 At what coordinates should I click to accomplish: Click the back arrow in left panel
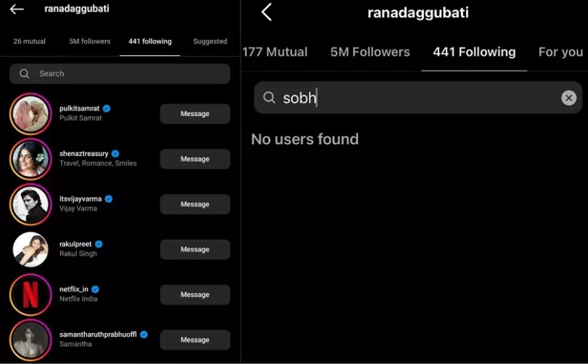coord(17,9)
